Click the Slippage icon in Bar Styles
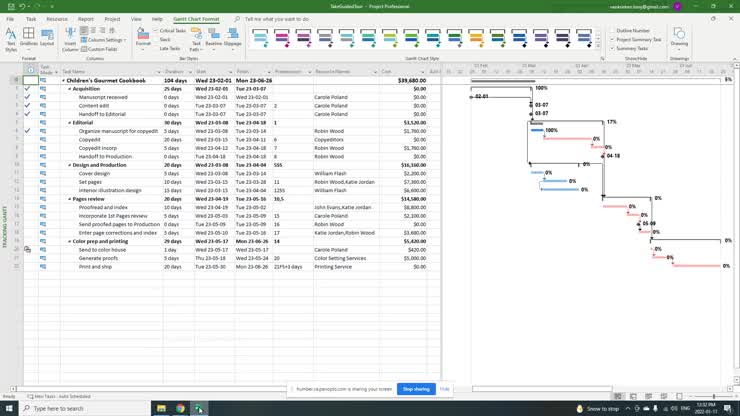 pyautogui.click(x=233, y=40)
